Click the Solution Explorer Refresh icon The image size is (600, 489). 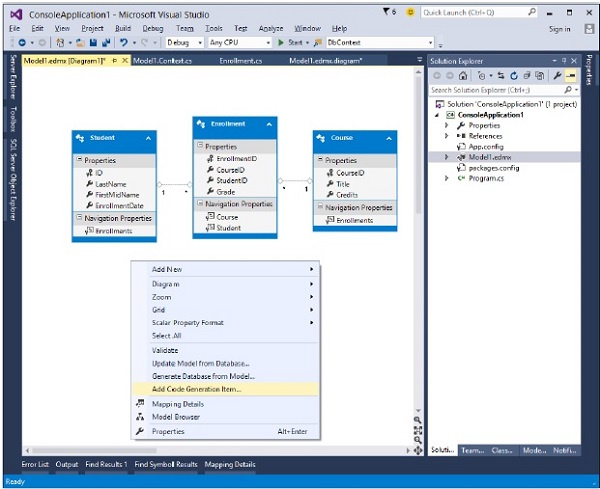[x=514, y=76]
